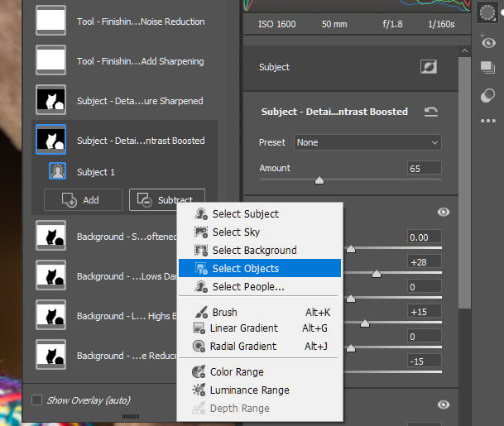Toggle the lower adjustment section's eye icon

pos(444,404)
